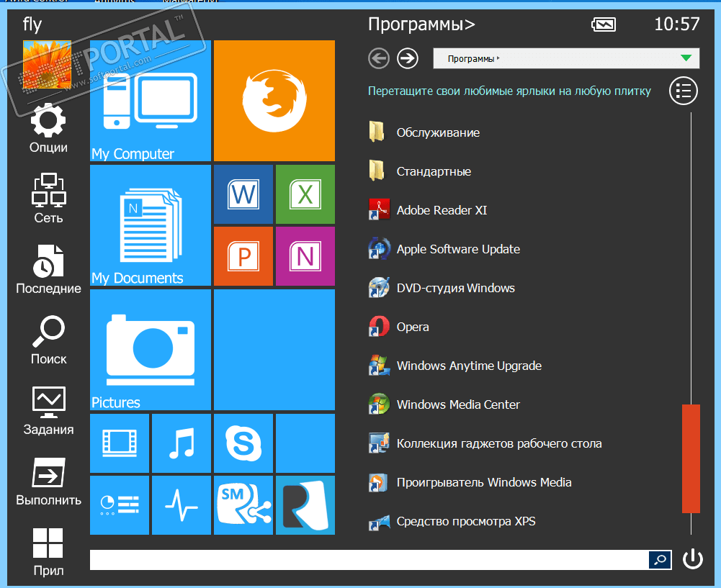Screen dimensions: 721x588
Task: Open the My Documents tile
Action: pyautogui.click(x=151, y=225)
